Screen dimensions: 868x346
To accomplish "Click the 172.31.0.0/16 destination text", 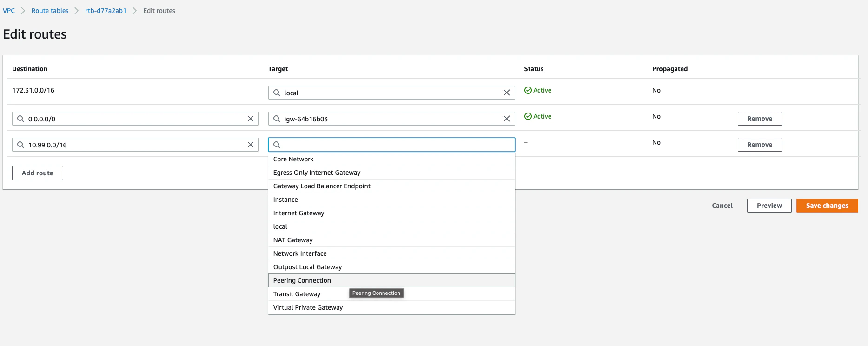I will click(33, 90).
